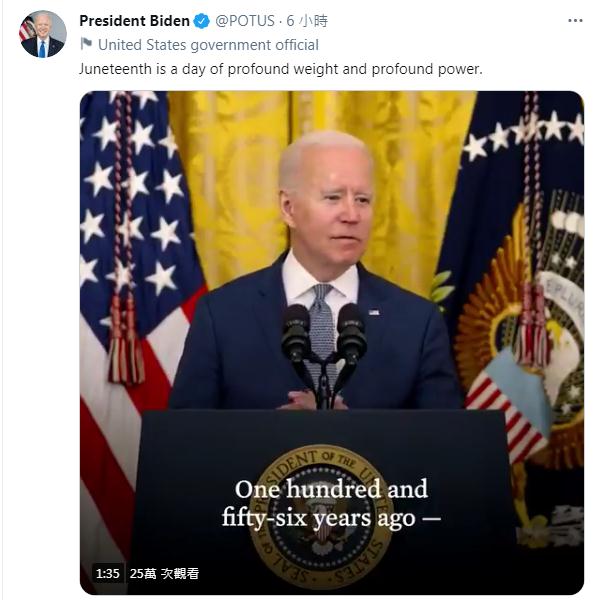Open the @POTUS handle link
Image resolution: width=599 pixels, height=600 pixels.
pyautogui.click(x=245, y=21)
